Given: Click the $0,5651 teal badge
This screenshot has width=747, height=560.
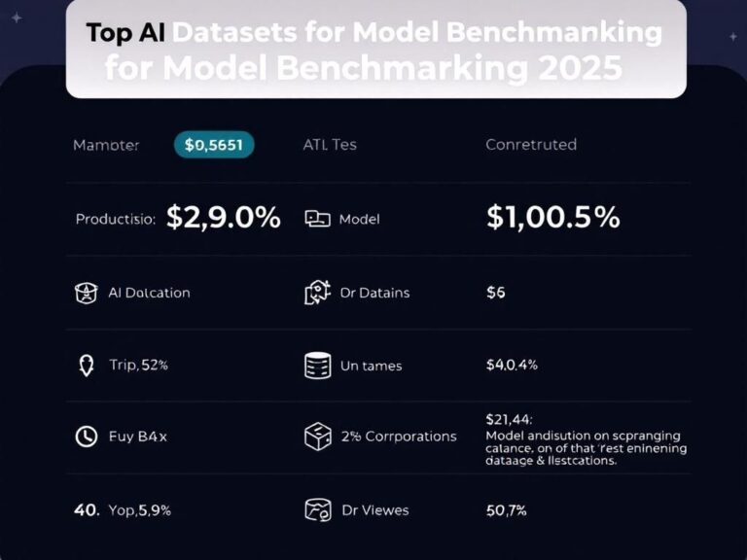Looking at the screenshot, I should point(214,145).
